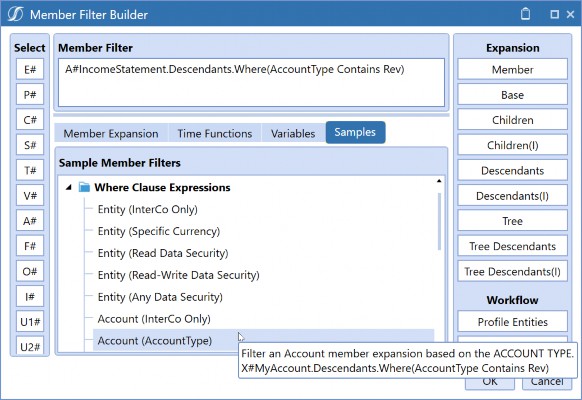The height and width of the screenshot is (400, 582).
Task: Switch to the Member Expansion tab
Action: (111, 133)
